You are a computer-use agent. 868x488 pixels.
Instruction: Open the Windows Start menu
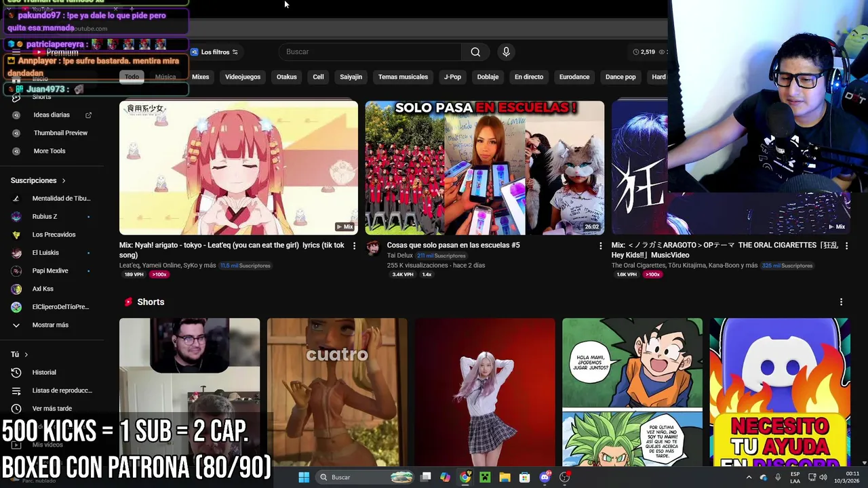304,477
